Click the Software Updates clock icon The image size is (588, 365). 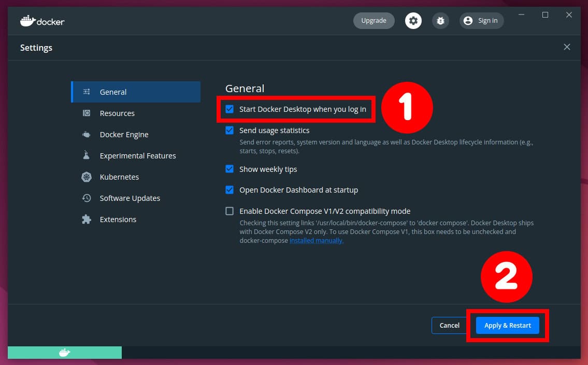[x=86, y=198]
